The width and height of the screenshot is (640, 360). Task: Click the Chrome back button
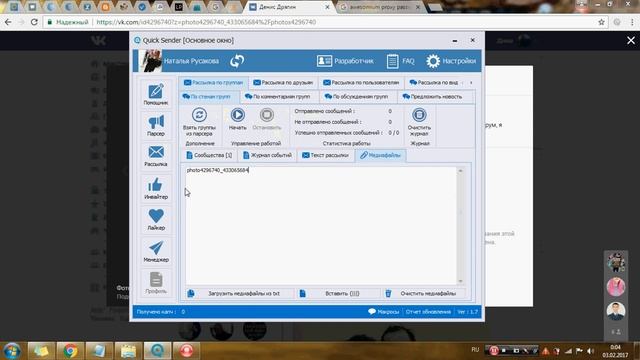[8, 22]
